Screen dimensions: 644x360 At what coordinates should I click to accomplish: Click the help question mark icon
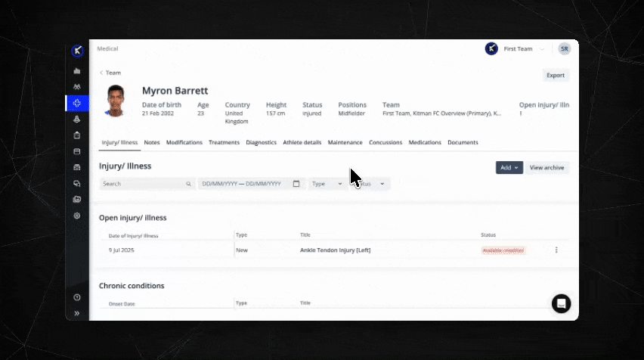pos(77,297)
